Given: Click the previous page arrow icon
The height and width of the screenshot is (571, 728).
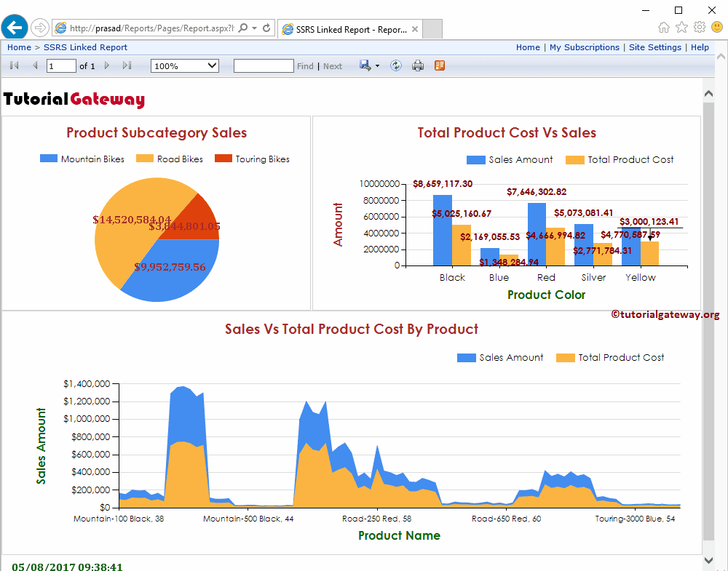Looking at the screenshot, I should pyautogui.click(x=35, y=65).
